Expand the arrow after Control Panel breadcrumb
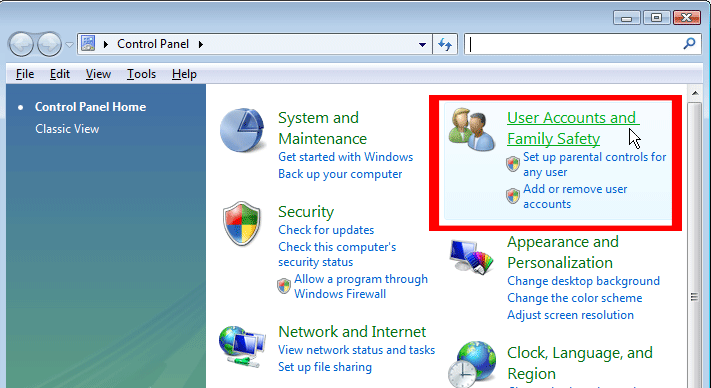711x388 pixels. click(x=200, y=44)
